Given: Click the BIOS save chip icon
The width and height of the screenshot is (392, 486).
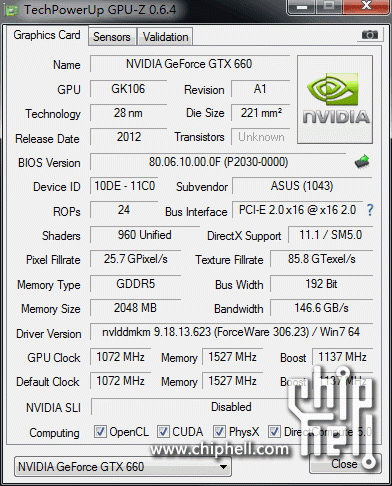Looking at the screenshot, I should [x=362, y=162].
